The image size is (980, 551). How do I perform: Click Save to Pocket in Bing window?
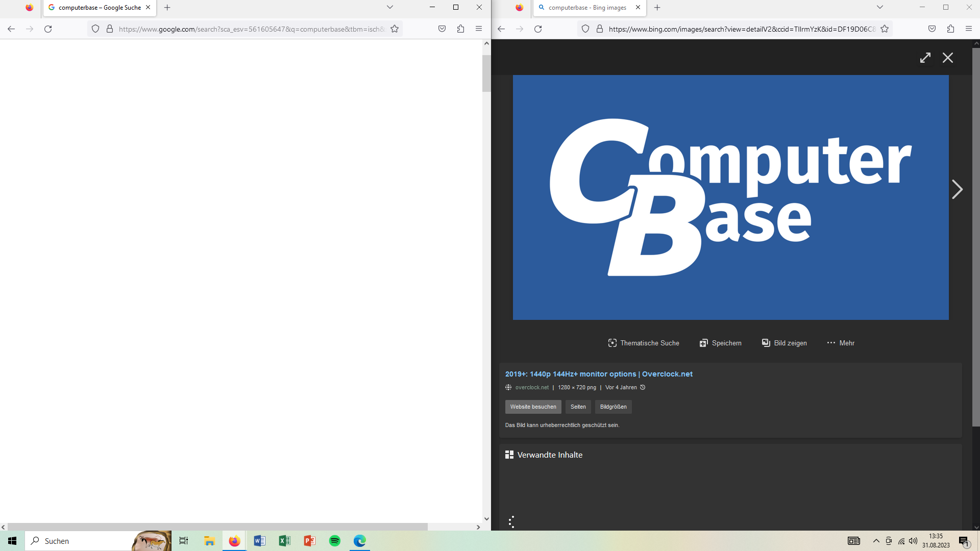(932, 29)
